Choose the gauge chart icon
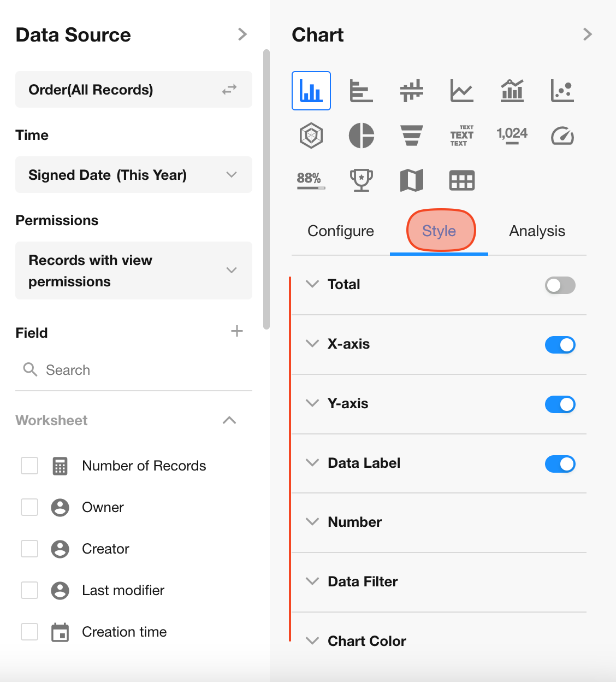This screenshot has height=682, width=616. 562,136
